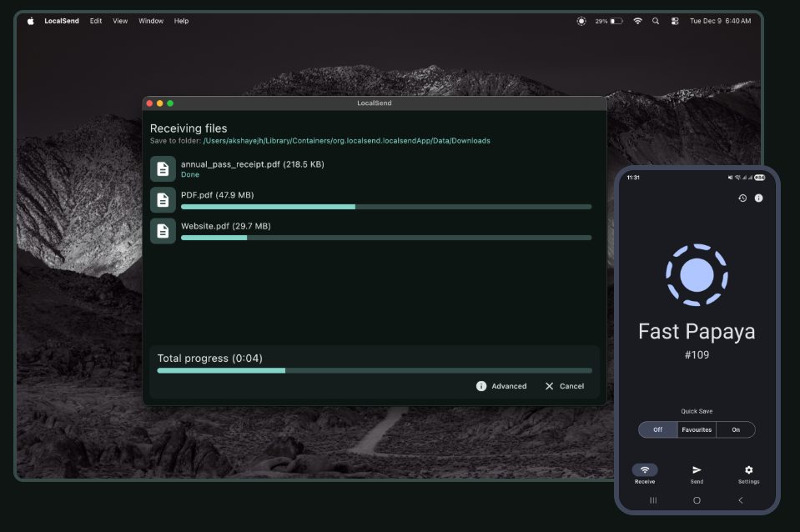This screenshot has width=800, height=532.
Task: Click the Website.pdf file icon
Action: [163, 231]
